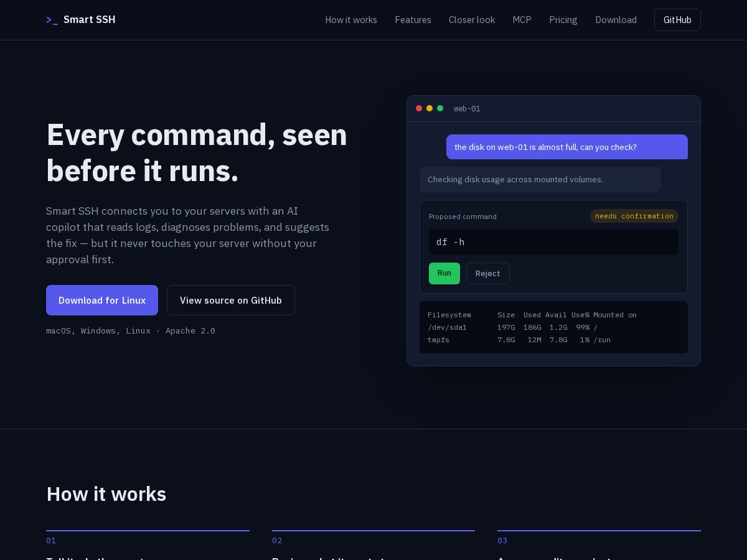Select MCP in the navigation

tap(522, 20)
